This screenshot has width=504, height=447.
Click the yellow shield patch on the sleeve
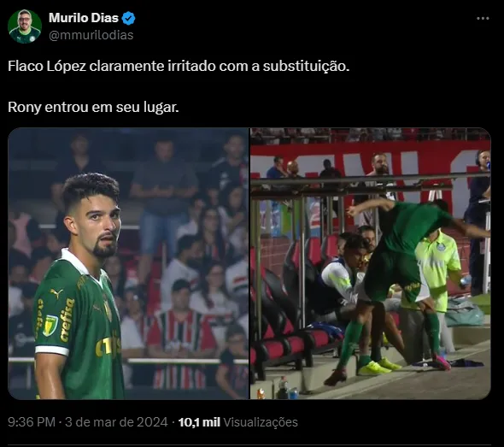tap(50, 326)
